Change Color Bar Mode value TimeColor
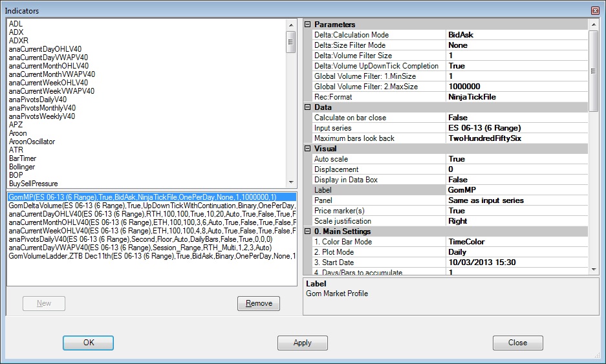The image size is (606, 364). [x=517, y=242]
